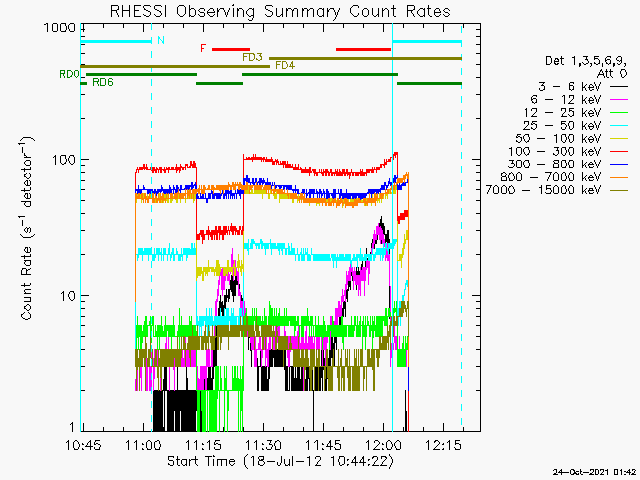Screen dimensions: 640x480
Task: Click the Count Rate y-axis title
Action: point(27,229)
